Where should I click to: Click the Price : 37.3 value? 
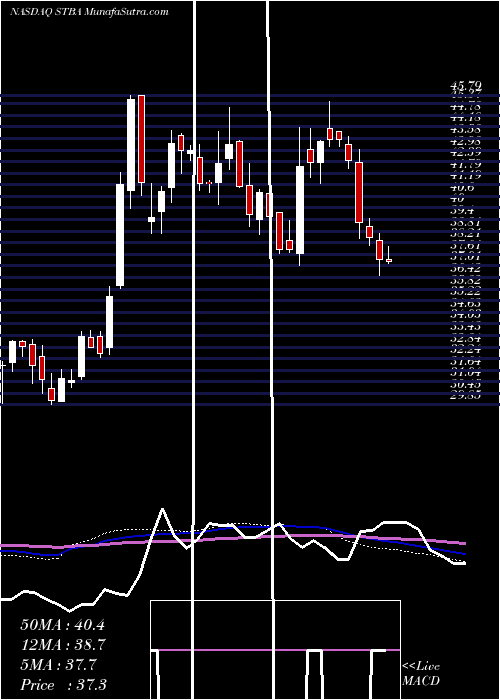[x=63, y=685]
